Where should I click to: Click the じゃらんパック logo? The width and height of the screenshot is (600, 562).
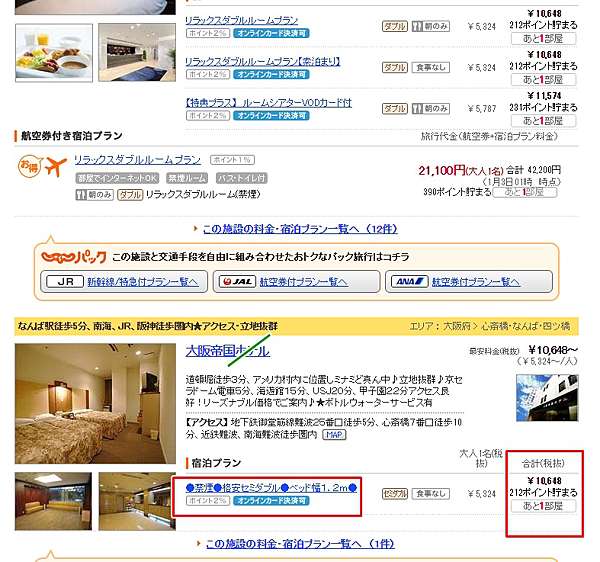(73, 257)
